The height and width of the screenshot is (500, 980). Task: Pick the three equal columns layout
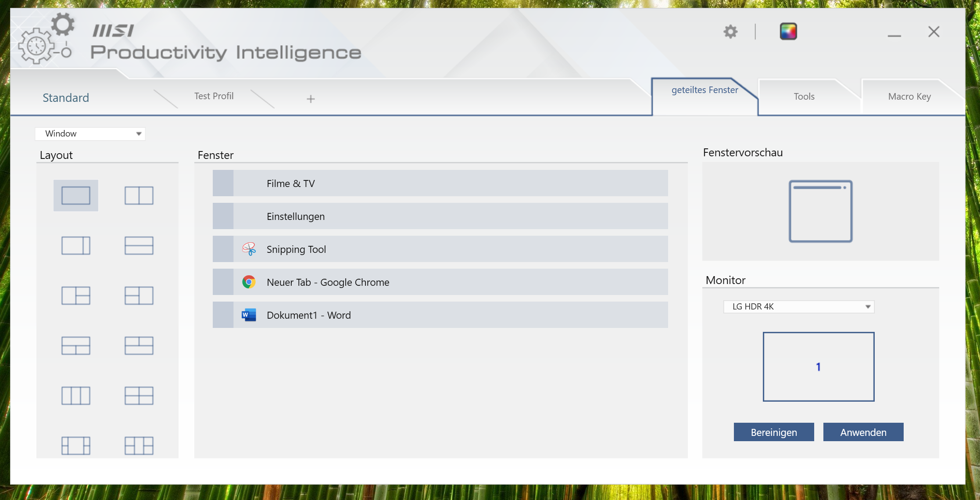pos(76,396)
